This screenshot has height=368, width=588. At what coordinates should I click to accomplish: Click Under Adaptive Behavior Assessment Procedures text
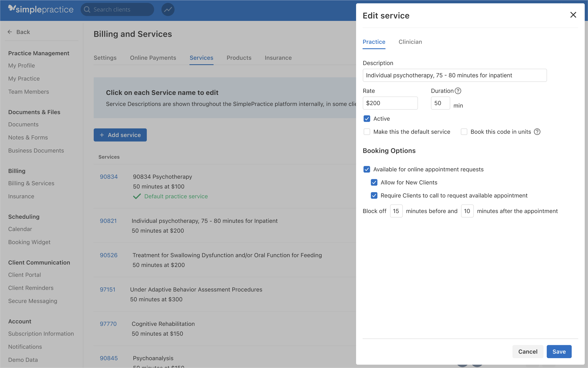pyautogui.click(x=196, y=289)
